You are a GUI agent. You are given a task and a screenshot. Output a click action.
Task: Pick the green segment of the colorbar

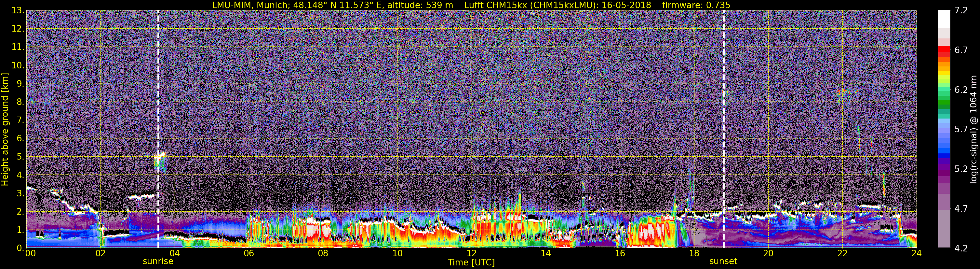click(944, 103)
